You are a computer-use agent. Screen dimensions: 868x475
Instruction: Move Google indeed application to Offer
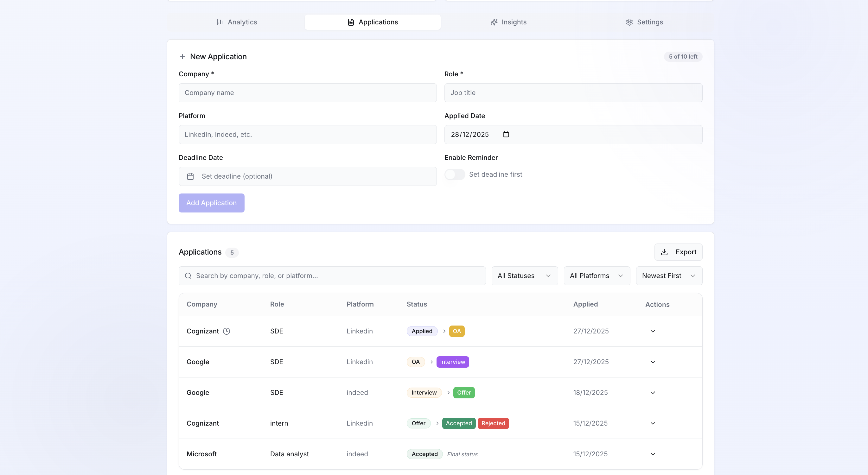(x=464, y=392)
